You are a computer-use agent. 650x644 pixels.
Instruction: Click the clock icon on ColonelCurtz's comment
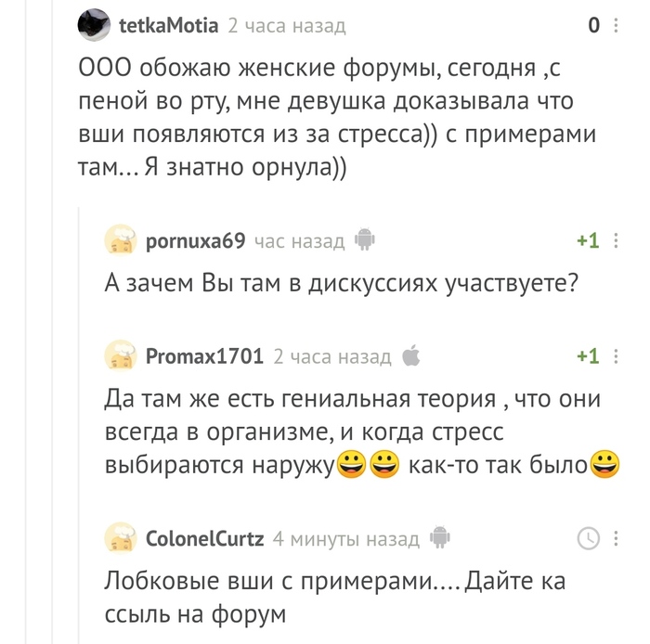[x=588, y=538]
